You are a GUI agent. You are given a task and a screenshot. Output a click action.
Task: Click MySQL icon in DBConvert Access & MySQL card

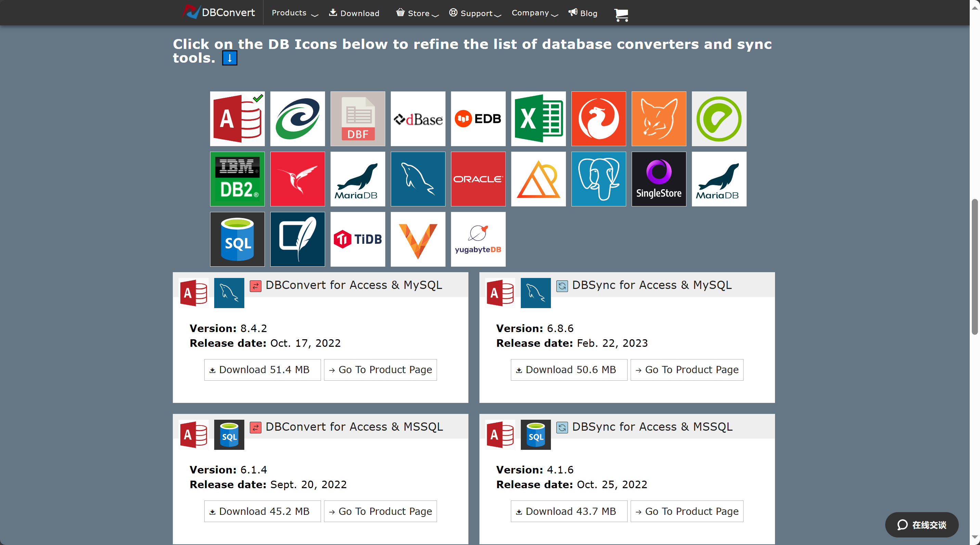tap(229, 293)
